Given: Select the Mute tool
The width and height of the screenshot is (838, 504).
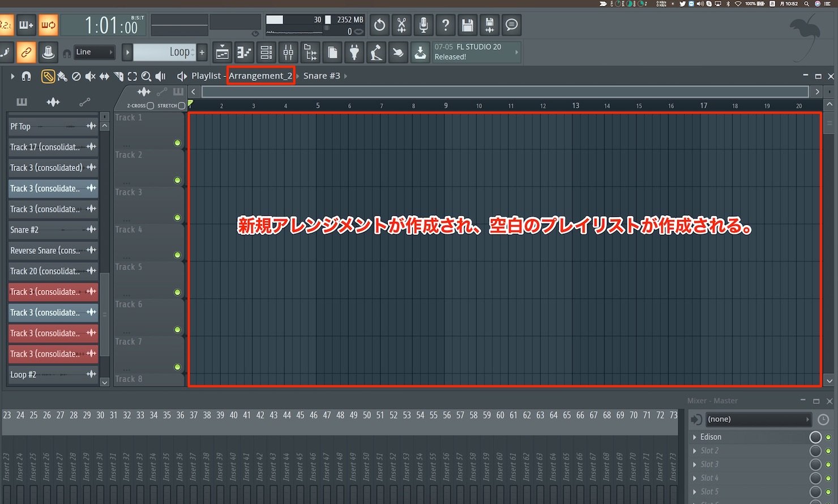Looking at the screenshot, I should tap(90, 76).
